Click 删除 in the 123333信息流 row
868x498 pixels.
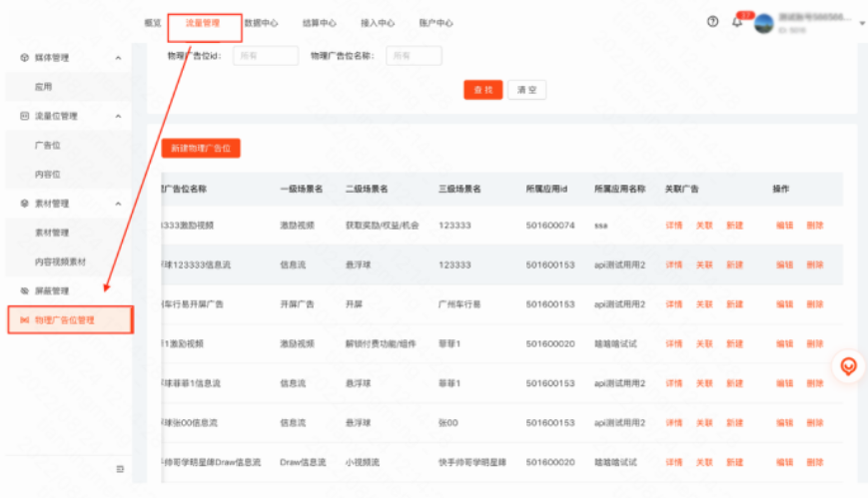(815, 264)
